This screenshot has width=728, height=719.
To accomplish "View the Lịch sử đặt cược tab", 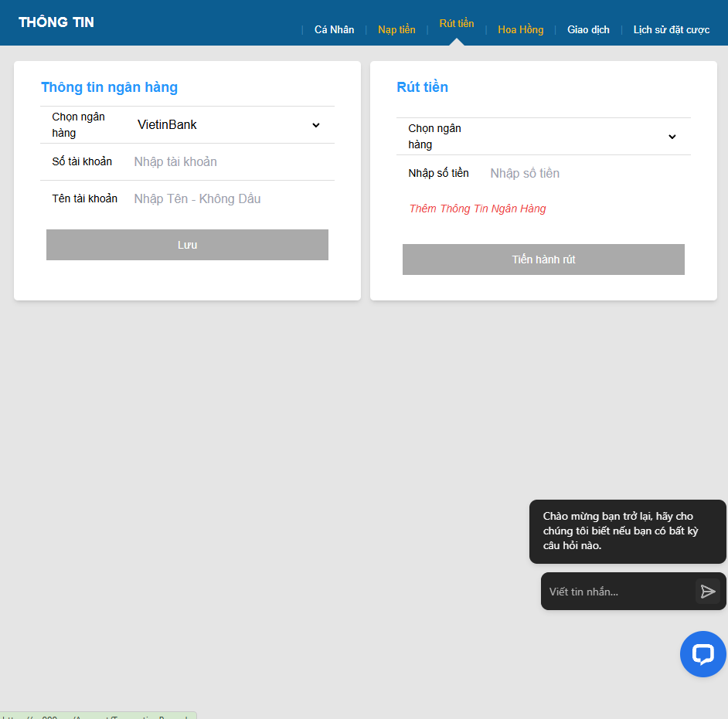I will [671, 29].
